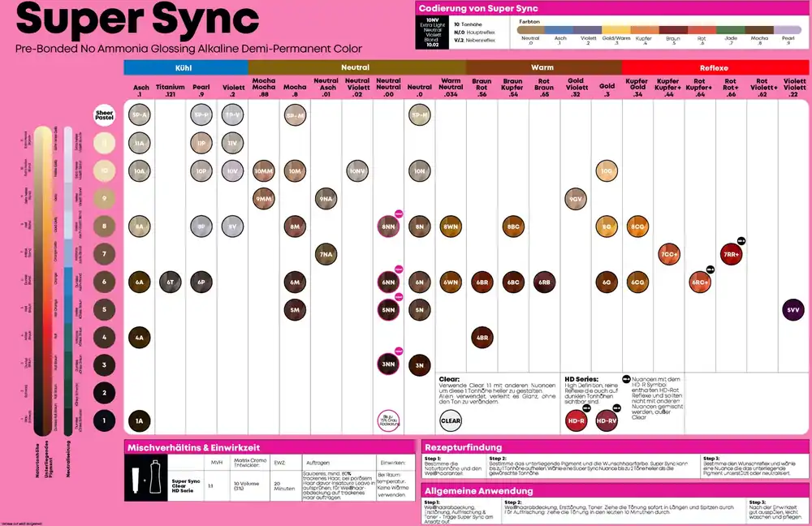Select the SP-M mocha pastel swatch

(x=295, y=115)
